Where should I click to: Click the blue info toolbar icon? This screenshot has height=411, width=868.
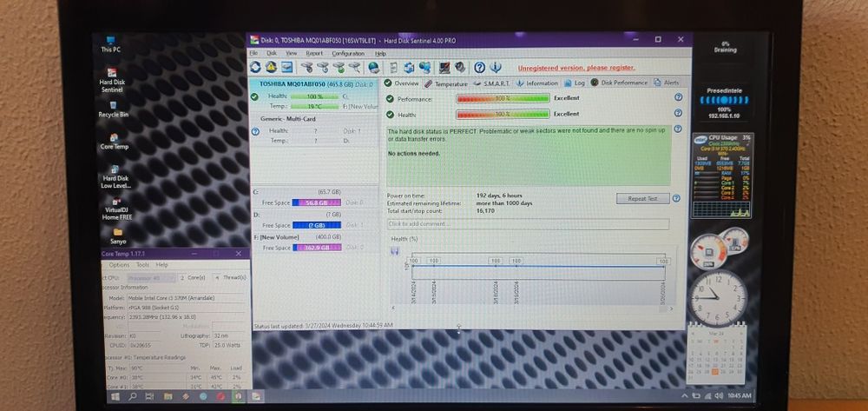[x=496, y=68]
